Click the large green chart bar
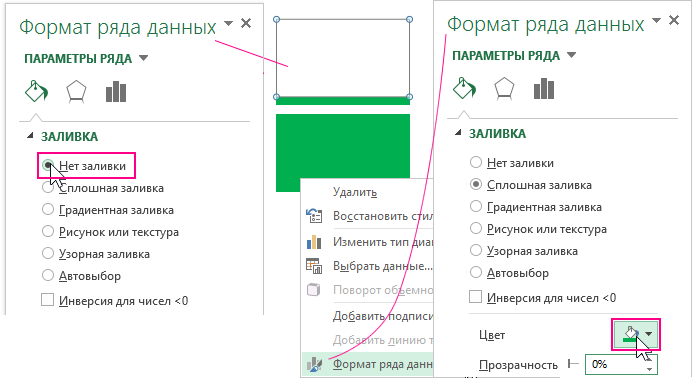Viewport: 692px width, 378px height. point(343,153)
